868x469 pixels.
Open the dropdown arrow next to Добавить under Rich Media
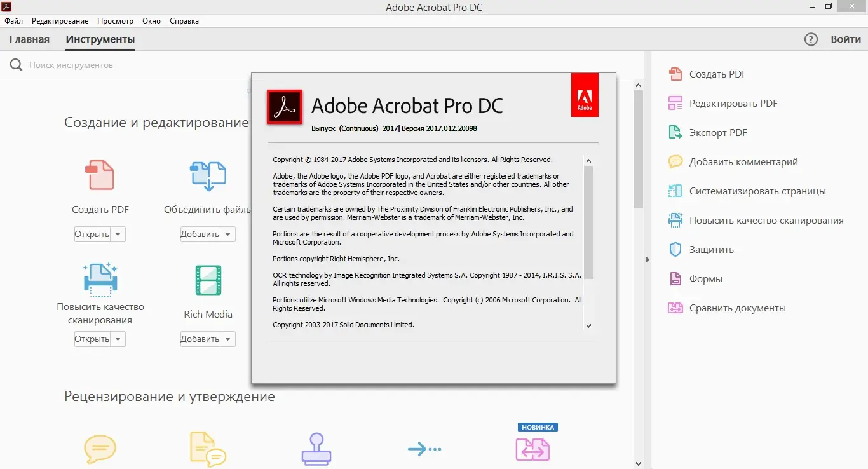click(228, 339)
